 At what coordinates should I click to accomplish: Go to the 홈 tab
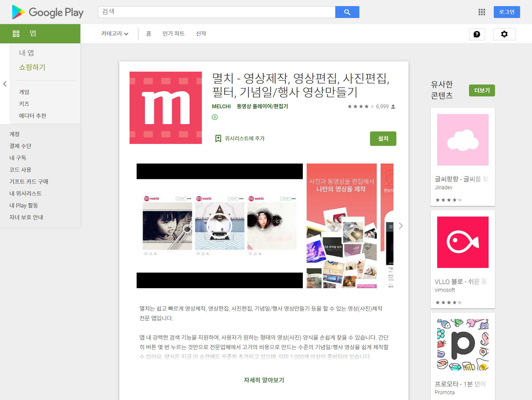click(149, 33)
